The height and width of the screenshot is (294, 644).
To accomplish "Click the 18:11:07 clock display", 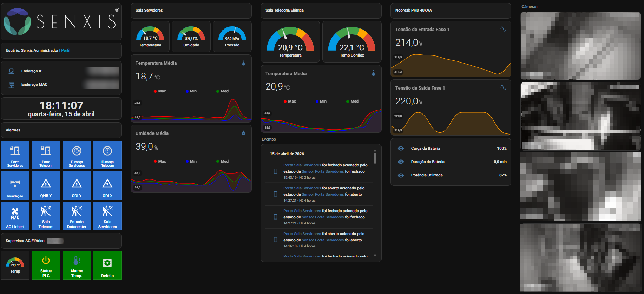I will pyautogui.click(x=61, y=105).
